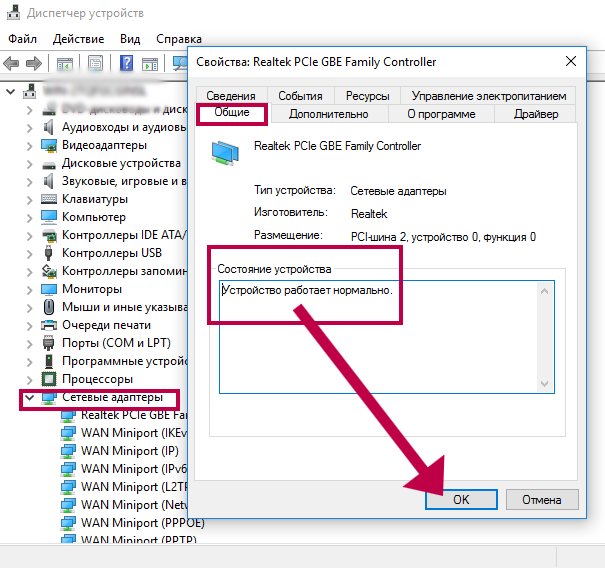Open the Управление электропитанием tab
Viewport: 605px width, 568px height.
(x=488, y=96)
